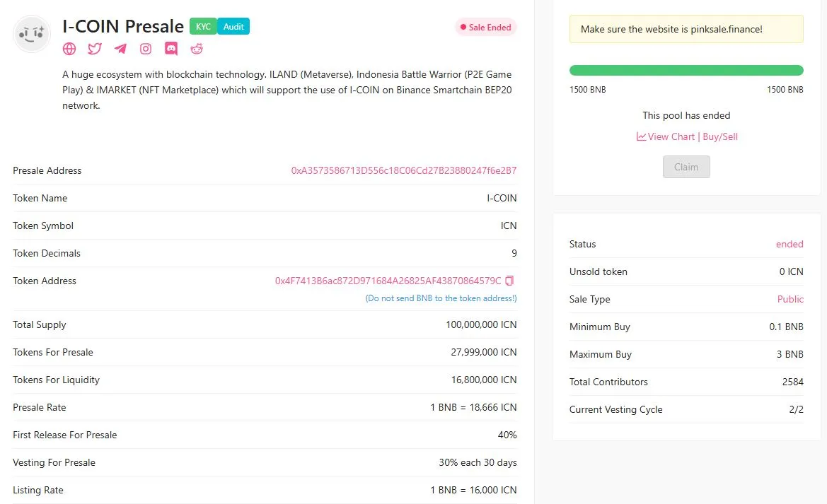Click the Public sale type link
The image size is (827, 504).
pos(790,299)
